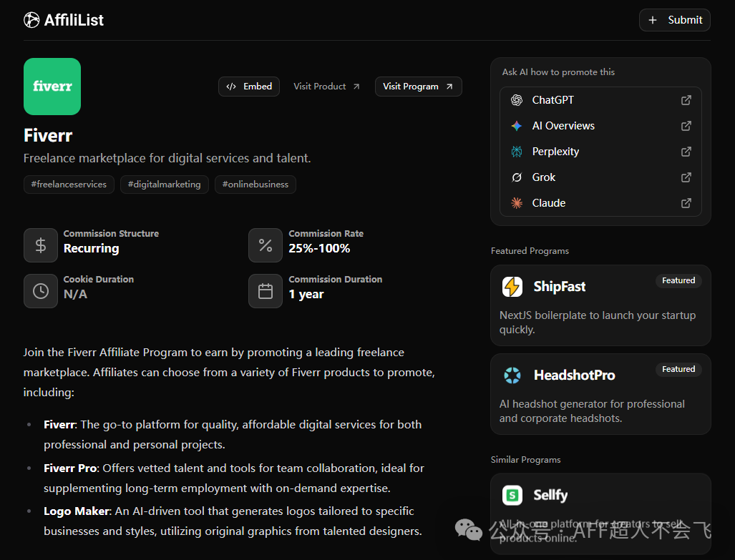This screenshot has height=560, width=735.
Task: Click the Featured badge on HeadshotPro card
Action: tap(678, 369)
